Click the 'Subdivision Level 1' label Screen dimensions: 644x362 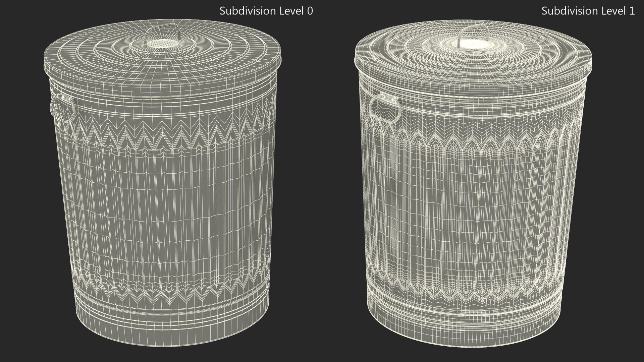click(x=588, y=11)
